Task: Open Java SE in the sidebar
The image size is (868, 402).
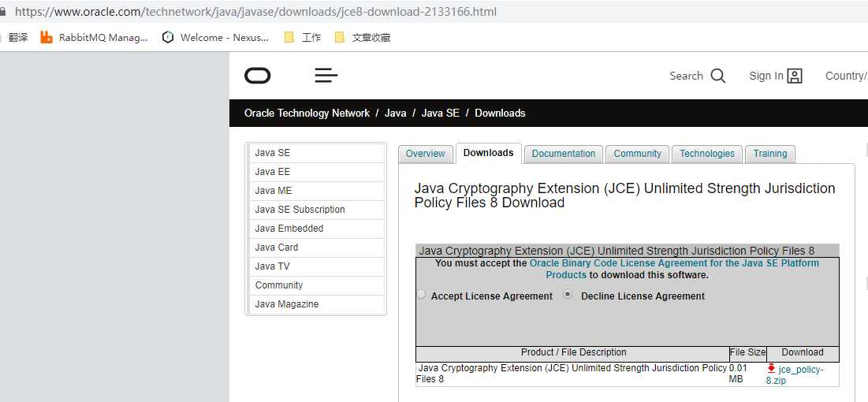Action: pyautogui.click(x=317, y=153)
